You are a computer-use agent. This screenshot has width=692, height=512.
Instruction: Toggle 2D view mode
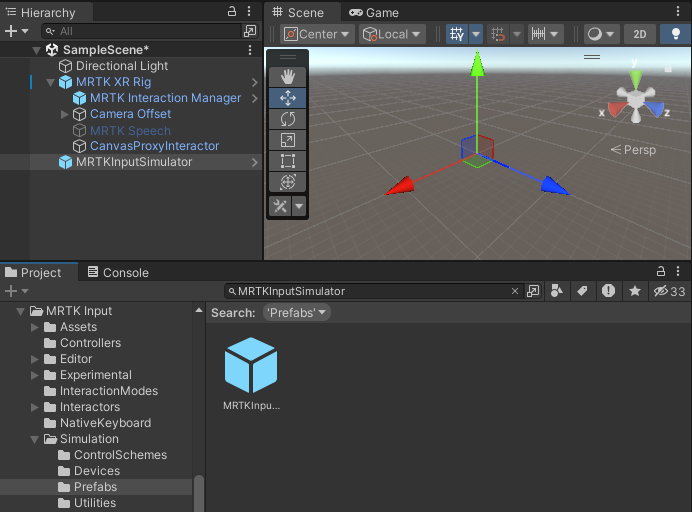pos(640,34)
